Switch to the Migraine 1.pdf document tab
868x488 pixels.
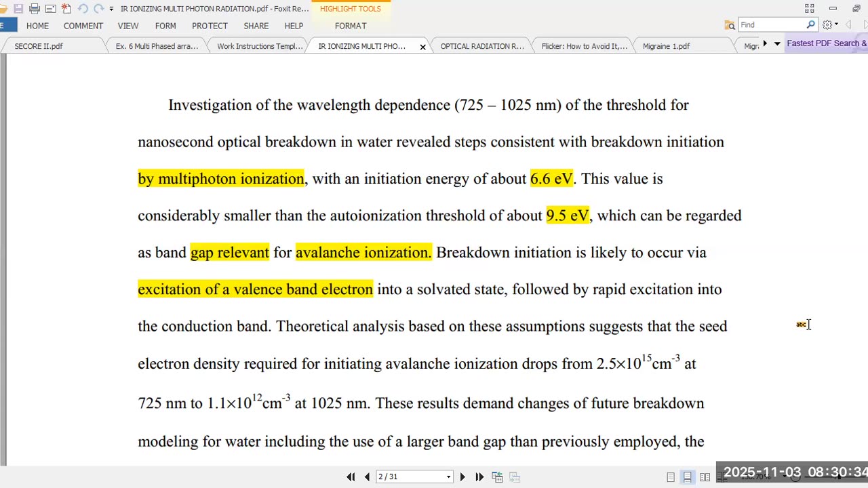coord(684,46)
